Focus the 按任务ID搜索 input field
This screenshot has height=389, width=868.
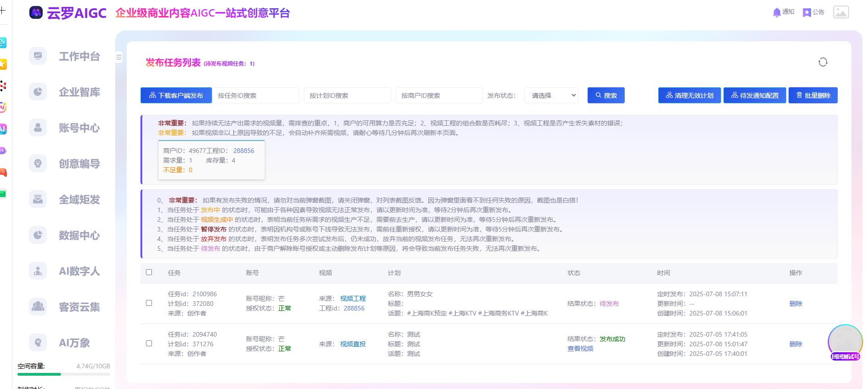(255, 96)
